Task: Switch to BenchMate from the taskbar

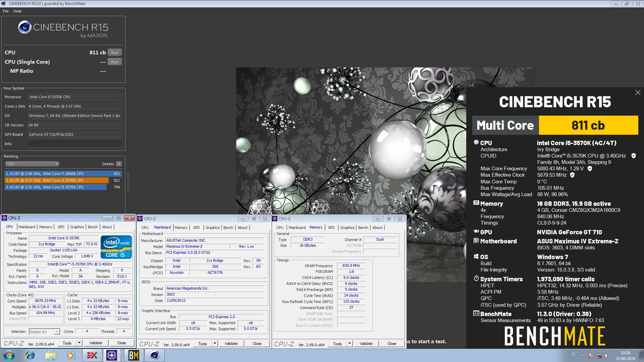Action: (x=133, y=355)
